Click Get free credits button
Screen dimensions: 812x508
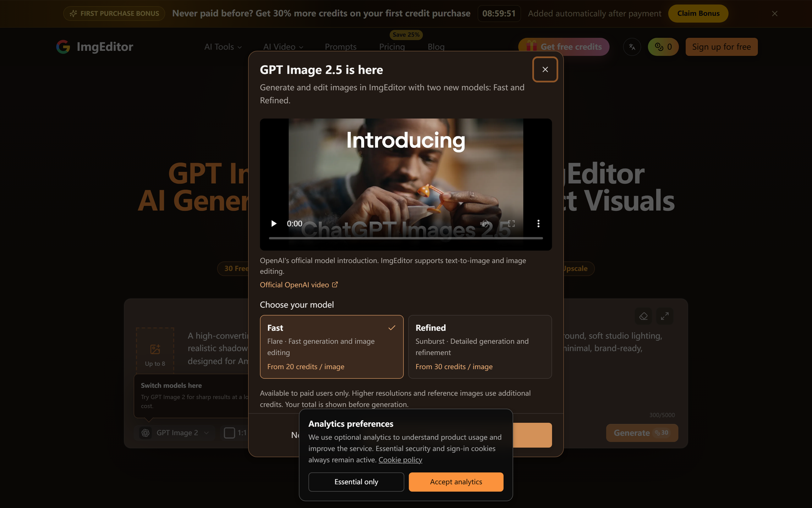tap(564, 47)
